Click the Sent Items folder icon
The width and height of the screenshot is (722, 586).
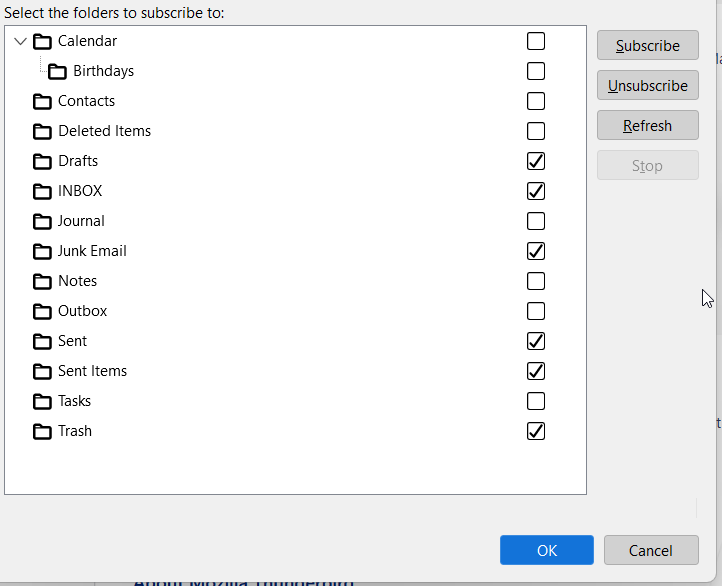42,371
